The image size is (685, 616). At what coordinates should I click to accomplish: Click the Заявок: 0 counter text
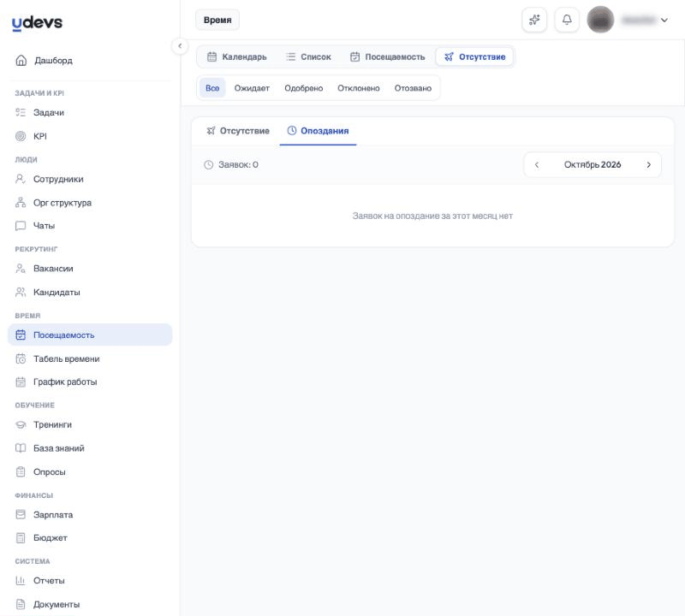(239, 164)
